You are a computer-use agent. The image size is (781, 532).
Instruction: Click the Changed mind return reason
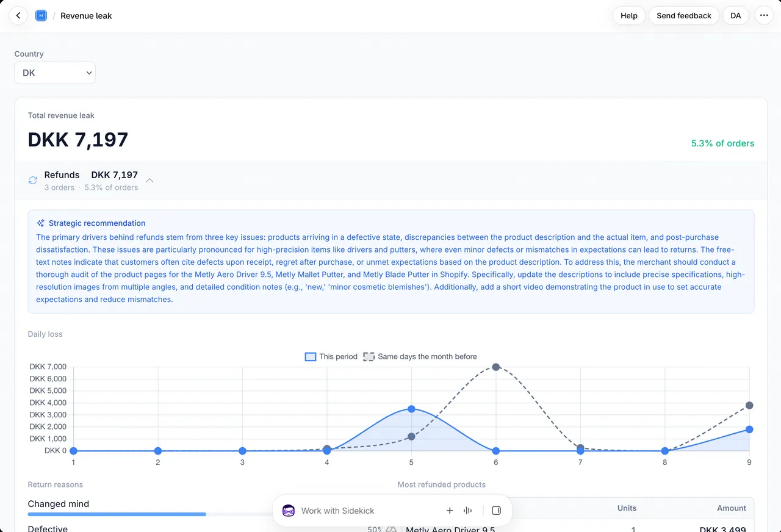click(59, 504)
